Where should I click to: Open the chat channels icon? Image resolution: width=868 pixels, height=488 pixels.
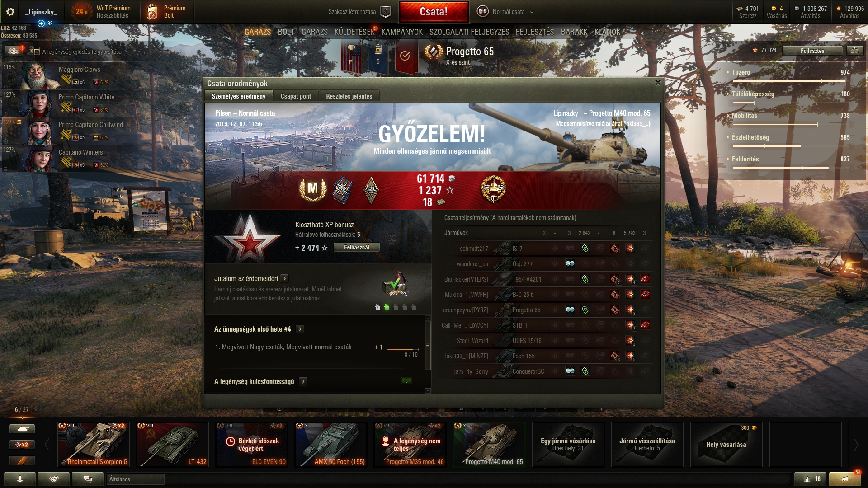coord(88,479)
